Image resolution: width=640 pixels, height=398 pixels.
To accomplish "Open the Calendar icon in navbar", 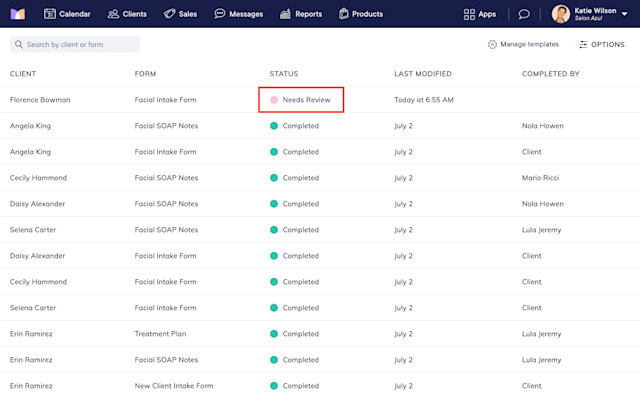I will coord(50,14).
